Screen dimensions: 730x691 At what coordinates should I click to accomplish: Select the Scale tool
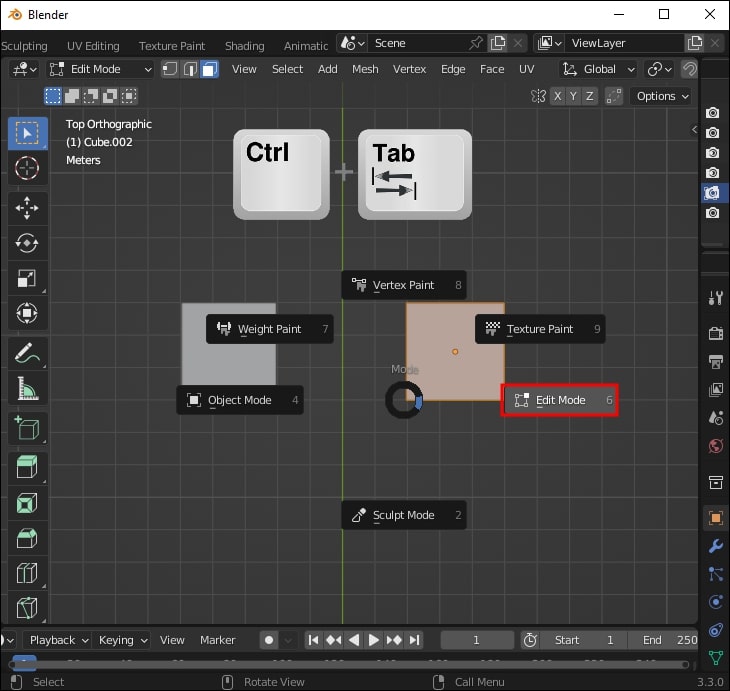coord(27,278)
